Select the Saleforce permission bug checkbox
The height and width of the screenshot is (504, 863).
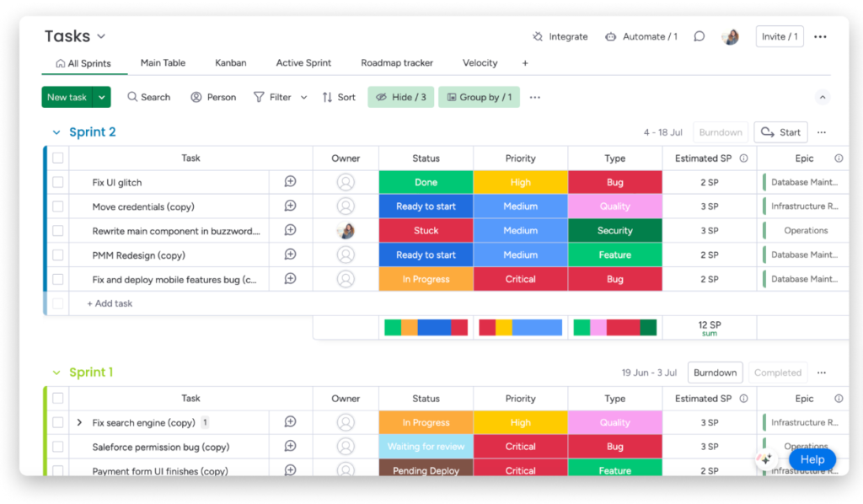57,446
